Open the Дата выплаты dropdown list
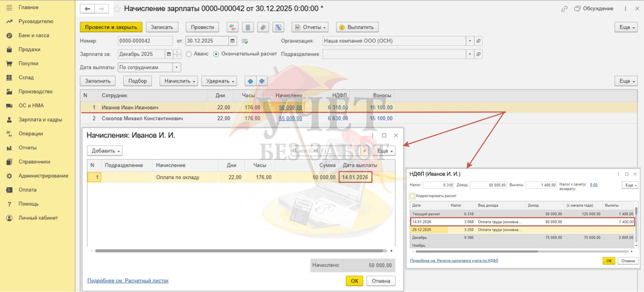The width and height of the screenshot is (644, 292). [x=177, y=67]
